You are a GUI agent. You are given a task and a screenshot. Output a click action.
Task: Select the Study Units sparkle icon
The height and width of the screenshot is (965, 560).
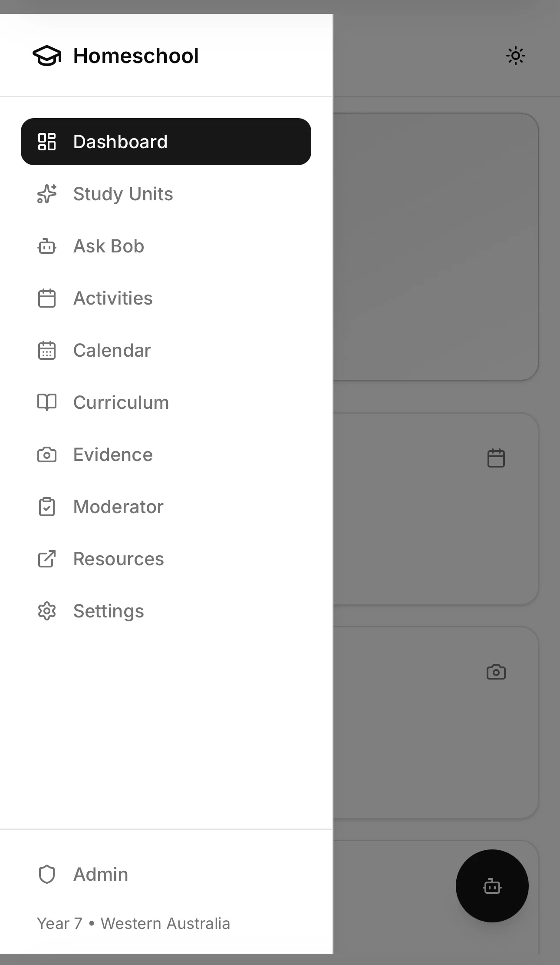pos(46,194)
